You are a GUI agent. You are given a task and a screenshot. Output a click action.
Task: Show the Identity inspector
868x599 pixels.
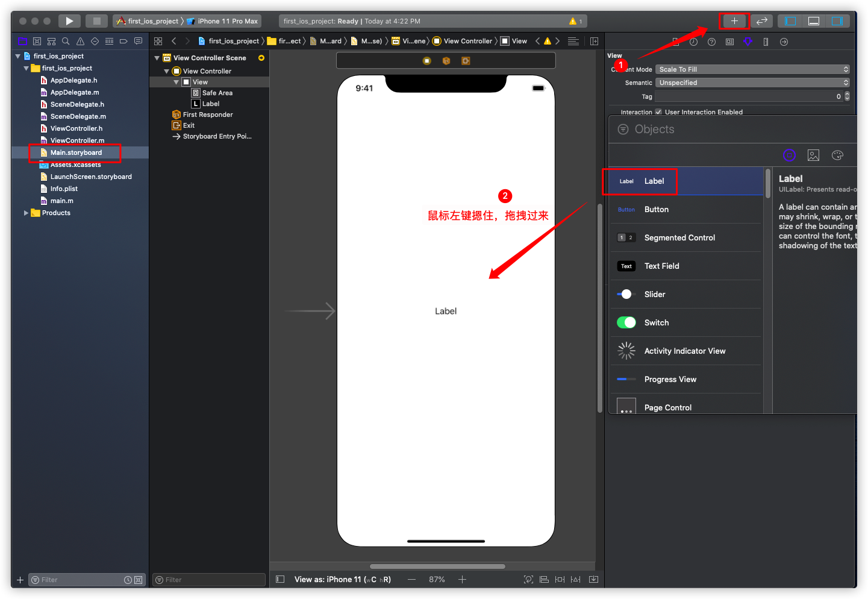[x=729, y=42]
